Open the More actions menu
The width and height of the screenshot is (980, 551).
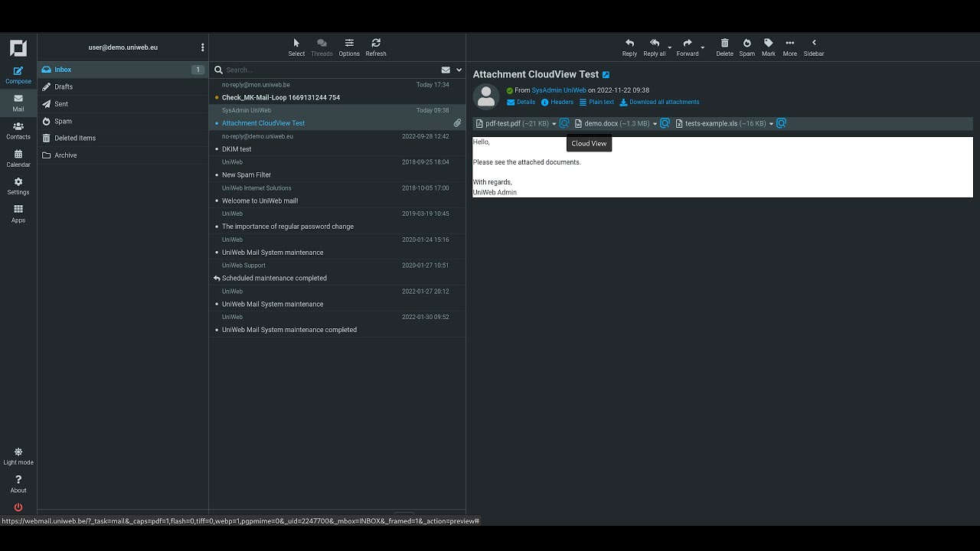pyautogui.click(x=790, y=47)
